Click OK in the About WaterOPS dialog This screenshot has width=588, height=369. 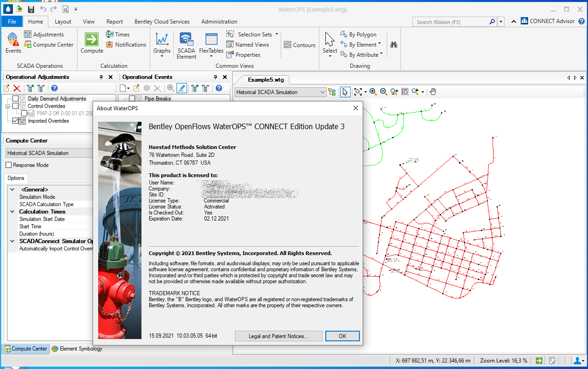click(x=342, y=336)
